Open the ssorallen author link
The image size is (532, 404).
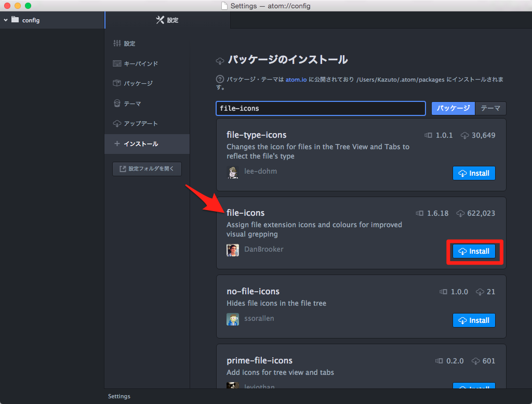pyautogui.click(x=259, y=318)
